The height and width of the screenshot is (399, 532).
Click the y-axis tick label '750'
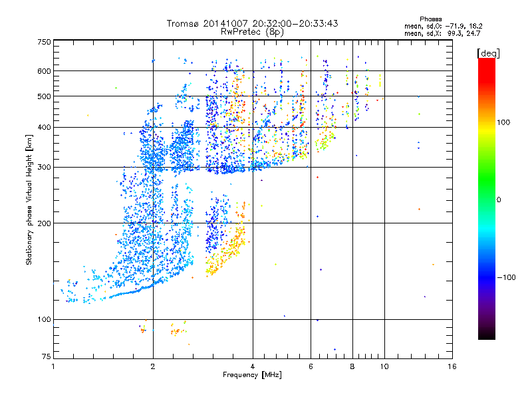click(44, 42)
